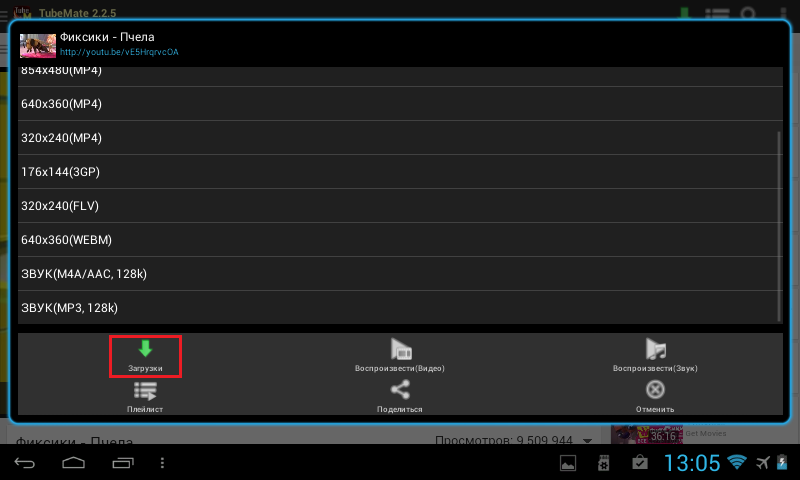Select 176x144(3GP) format
This screenshot has height=480, width=800.
[x=398, y=172]
